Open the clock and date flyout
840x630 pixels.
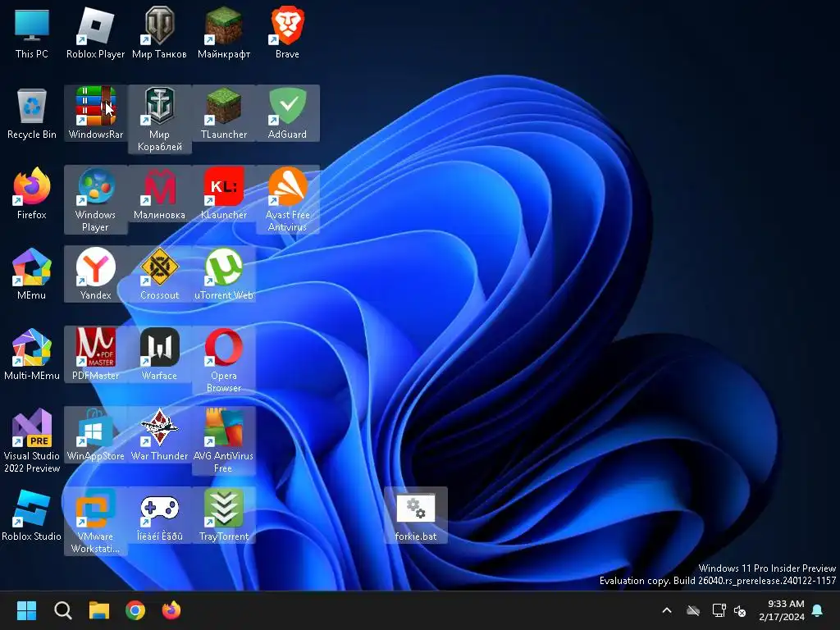pyautogui.click(x=782, y=610)
